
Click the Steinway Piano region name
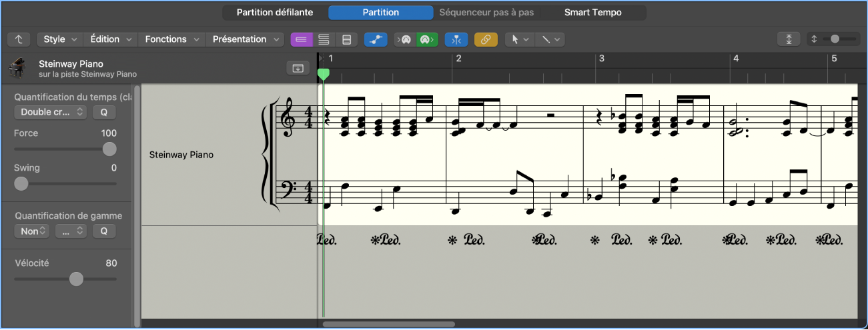pyautogui.click(x=71, y=64)
